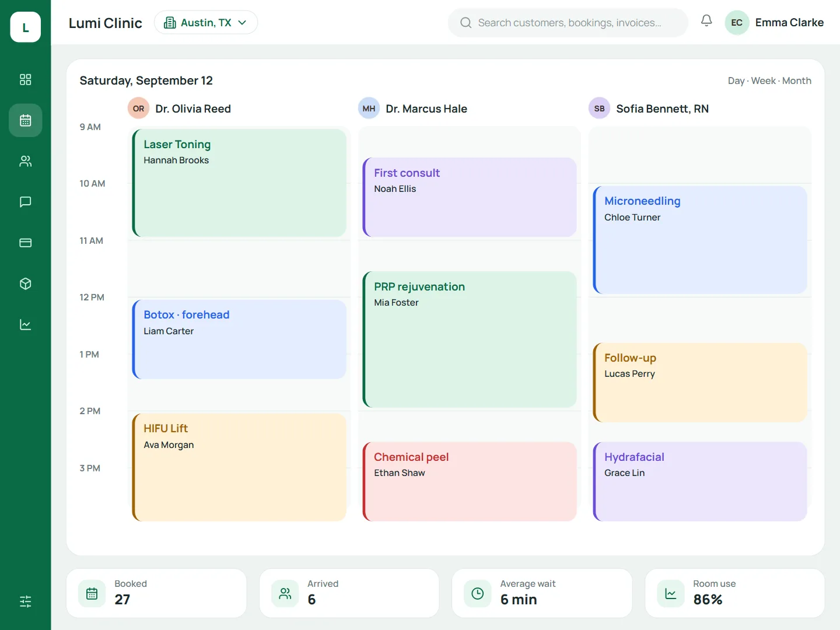Open Follow-up appointment for Lucas Perry
Viewport: 840px width, 630px height.
click(x=700, y=383)
